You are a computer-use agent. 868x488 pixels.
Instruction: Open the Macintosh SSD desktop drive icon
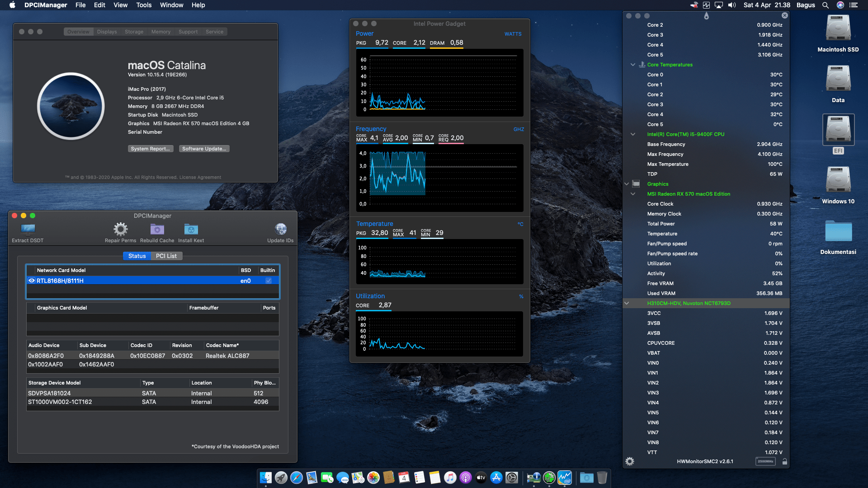(838, 28)
